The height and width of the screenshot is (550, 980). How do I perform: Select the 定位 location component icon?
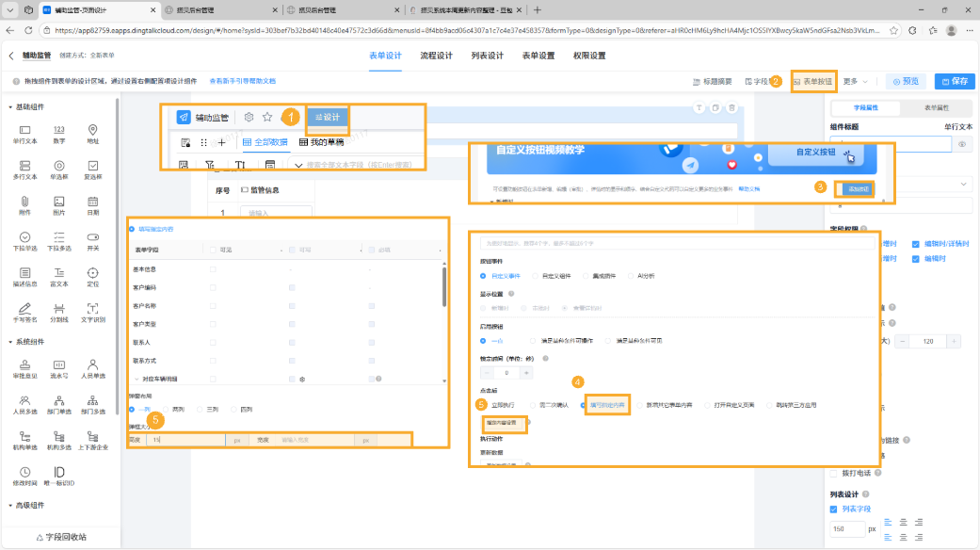(x=93, y=274)
